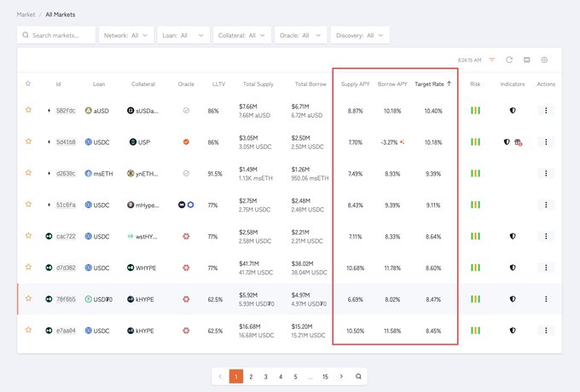The height and width of the screenshot is (392, 580).
Task: Toggle favorite star for cac722 market
Action: pyautogui.click(x=28, y=235)
